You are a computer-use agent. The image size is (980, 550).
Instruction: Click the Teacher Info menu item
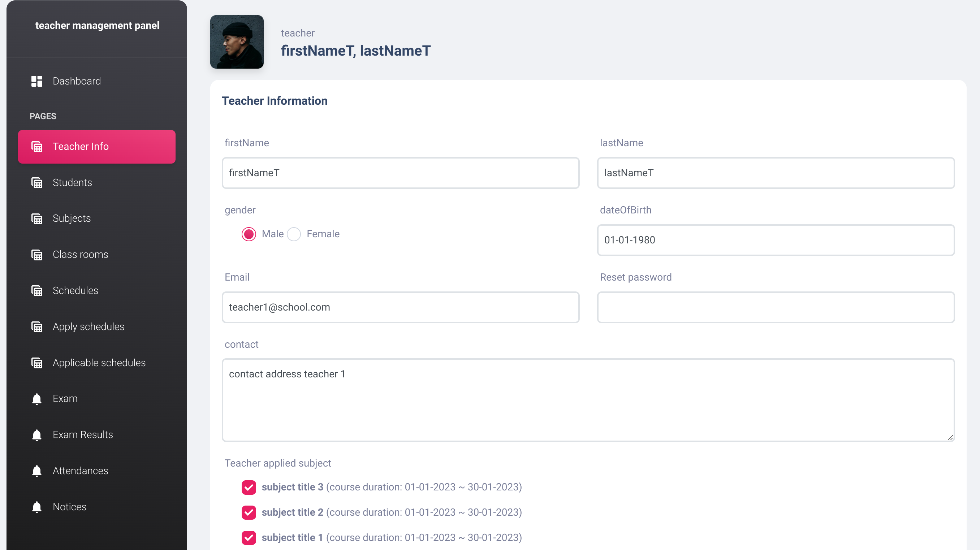97,147
